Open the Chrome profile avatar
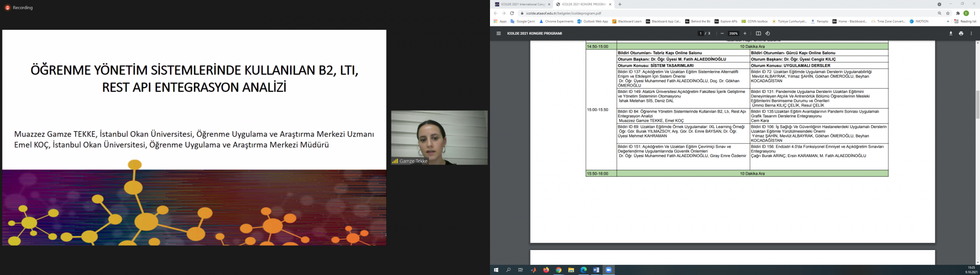The height and width of the screenshot is (275, 980). (966, 13)
